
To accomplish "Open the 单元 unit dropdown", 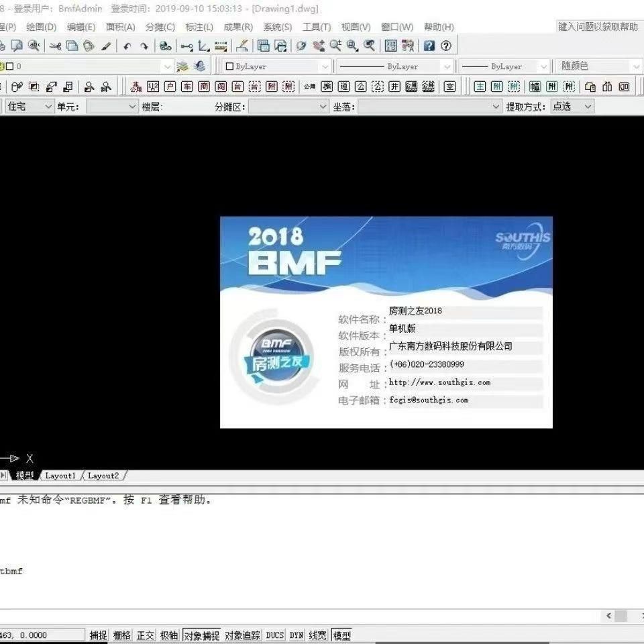I will click(x=112, y=107).
